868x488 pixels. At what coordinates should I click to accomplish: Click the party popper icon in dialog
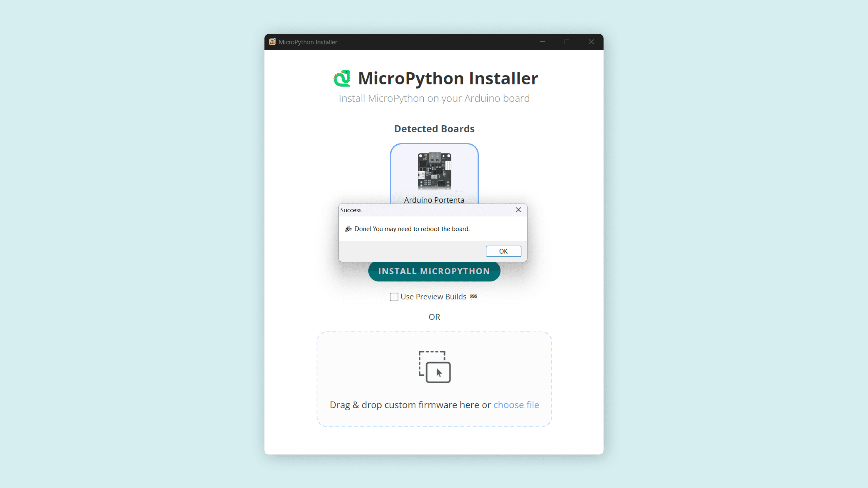[x=348, y=229]
